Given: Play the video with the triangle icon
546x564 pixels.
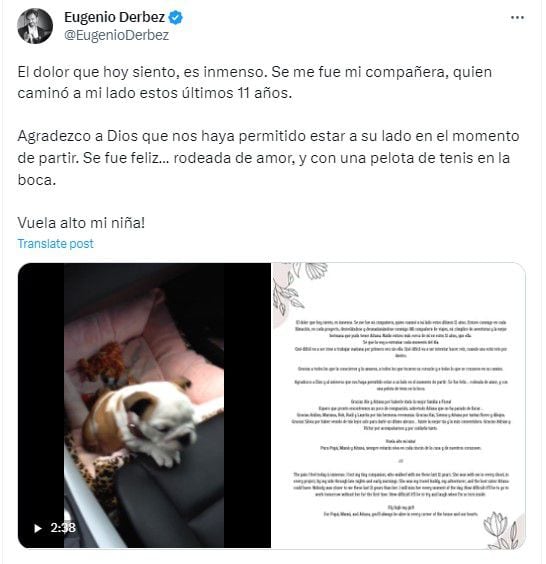Looking at the screenshot, I should pos(37,528).
